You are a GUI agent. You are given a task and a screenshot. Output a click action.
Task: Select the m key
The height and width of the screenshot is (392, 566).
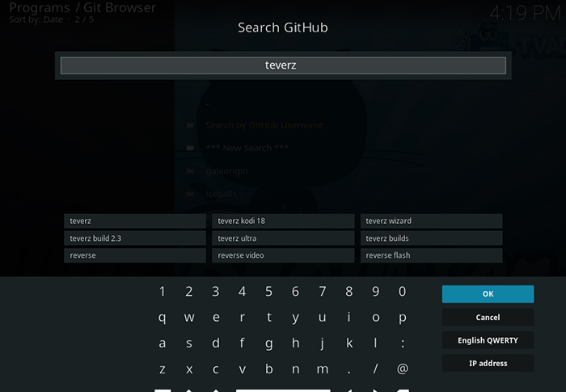point(323,369)
